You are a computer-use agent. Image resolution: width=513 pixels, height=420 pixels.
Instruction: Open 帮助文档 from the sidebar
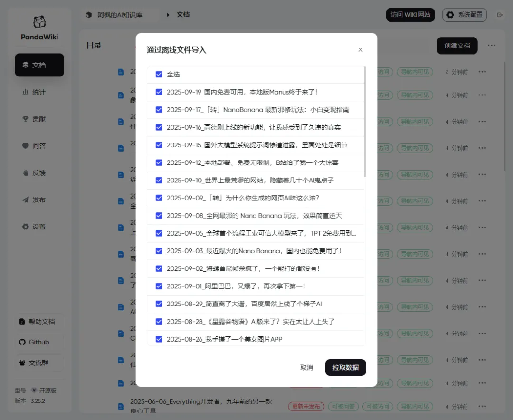(39, 321)
